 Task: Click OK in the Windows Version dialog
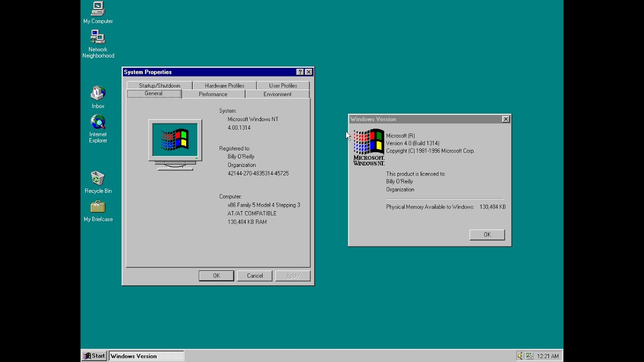coord(487,235)
